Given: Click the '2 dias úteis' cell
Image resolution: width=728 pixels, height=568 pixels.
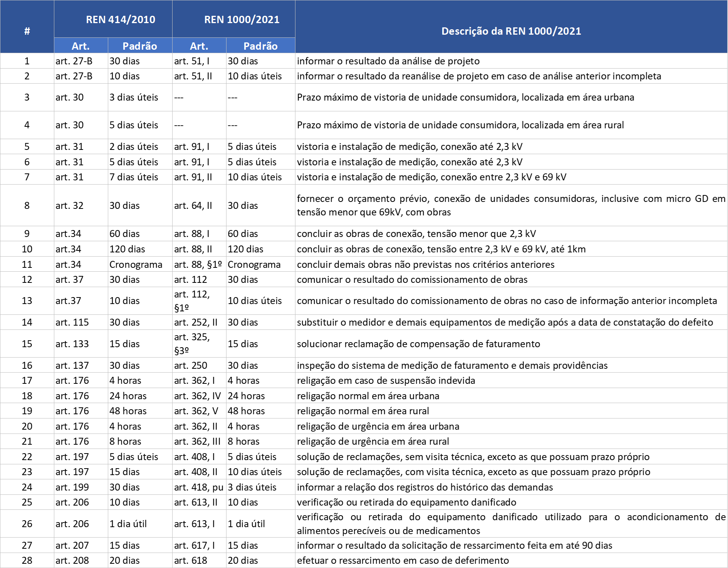Looking at the screenshot, I should pyautogui.click(x=134, y=146).
